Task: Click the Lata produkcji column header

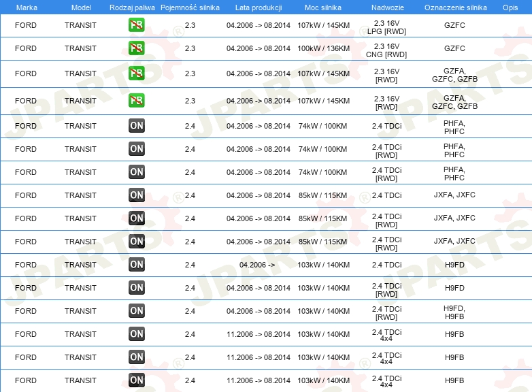Action: coord(259,7)
